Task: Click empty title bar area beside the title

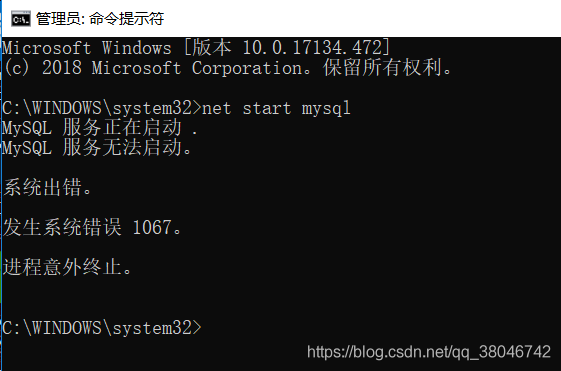Action: [x=358, y=19]
